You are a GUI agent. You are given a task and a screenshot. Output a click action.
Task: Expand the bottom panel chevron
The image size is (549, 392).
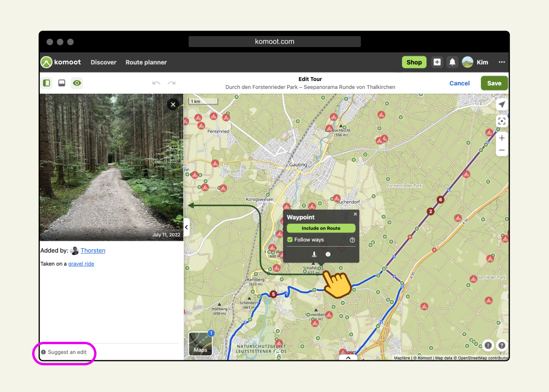[348, 358]
